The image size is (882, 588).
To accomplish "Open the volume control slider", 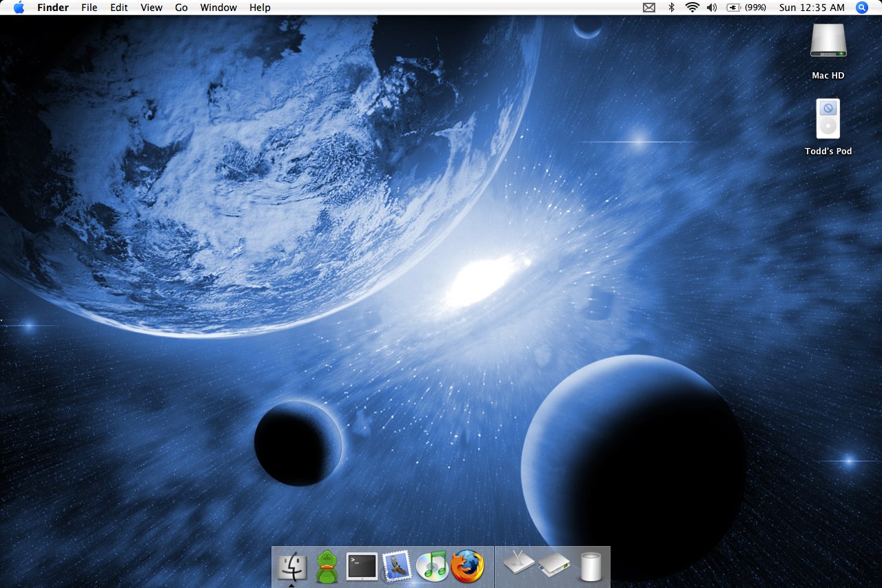I will (x=712, y=8).
